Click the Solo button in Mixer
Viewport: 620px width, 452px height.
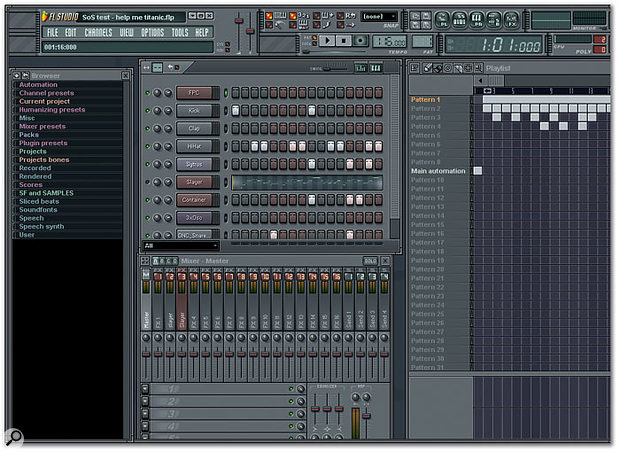370,261
